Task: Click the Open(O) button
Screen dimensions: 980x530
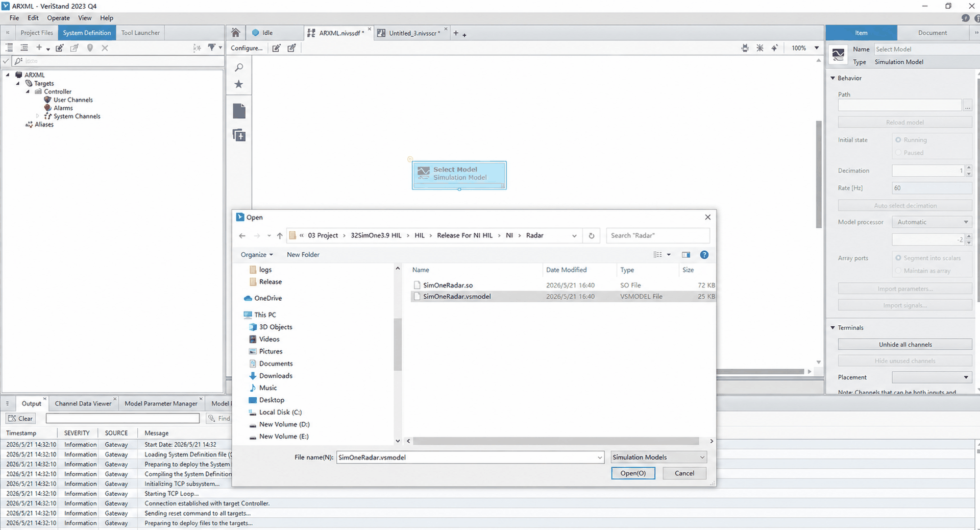Action: 633,473
